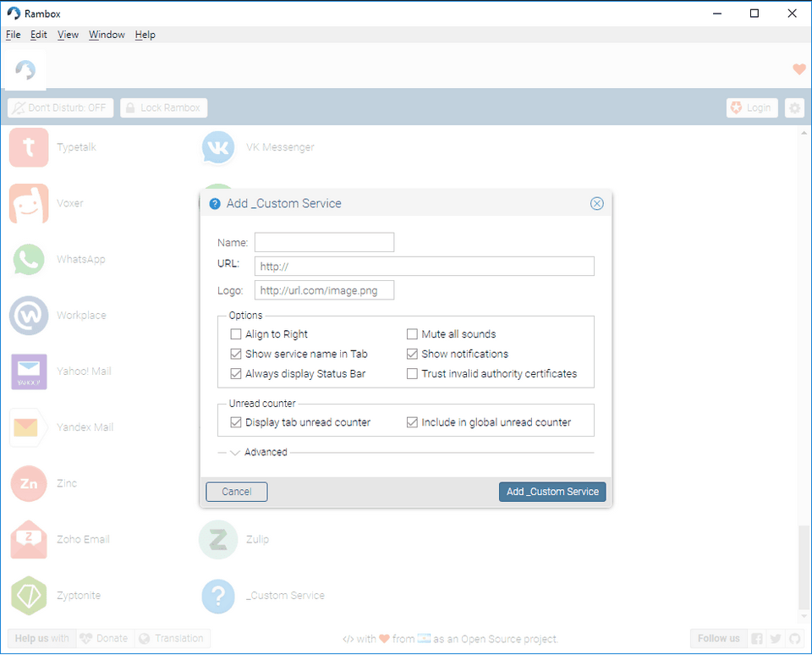Open the View menu

(x=68, y=35)
